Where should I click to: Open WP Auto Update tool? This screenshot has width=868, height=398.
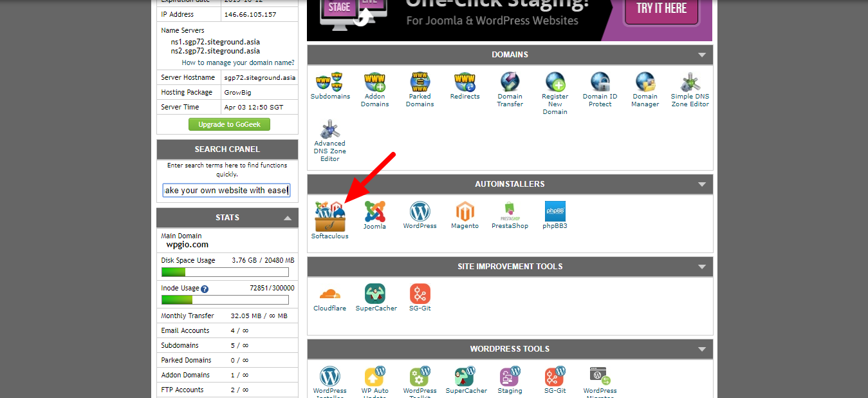coord(375,377)
